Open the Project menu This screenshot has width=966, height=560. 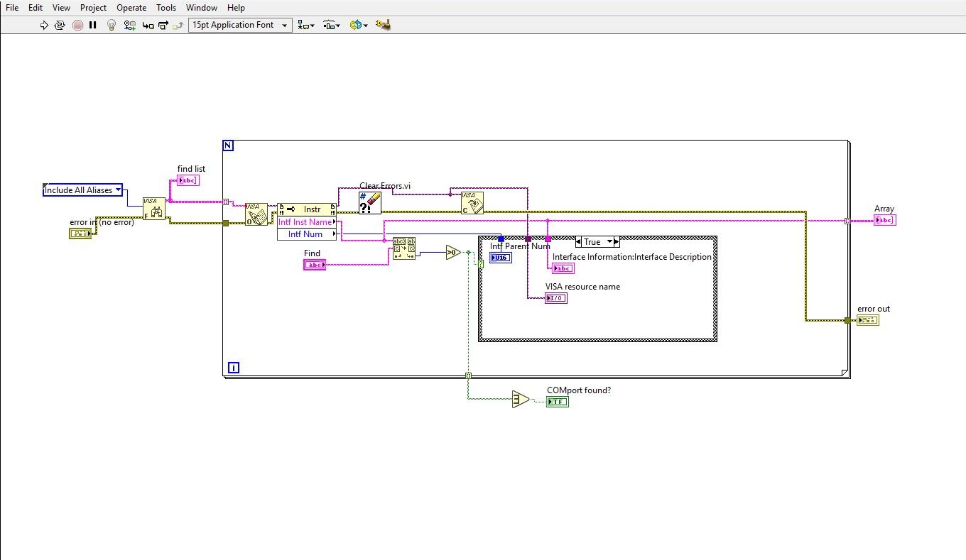pos(93,8)
